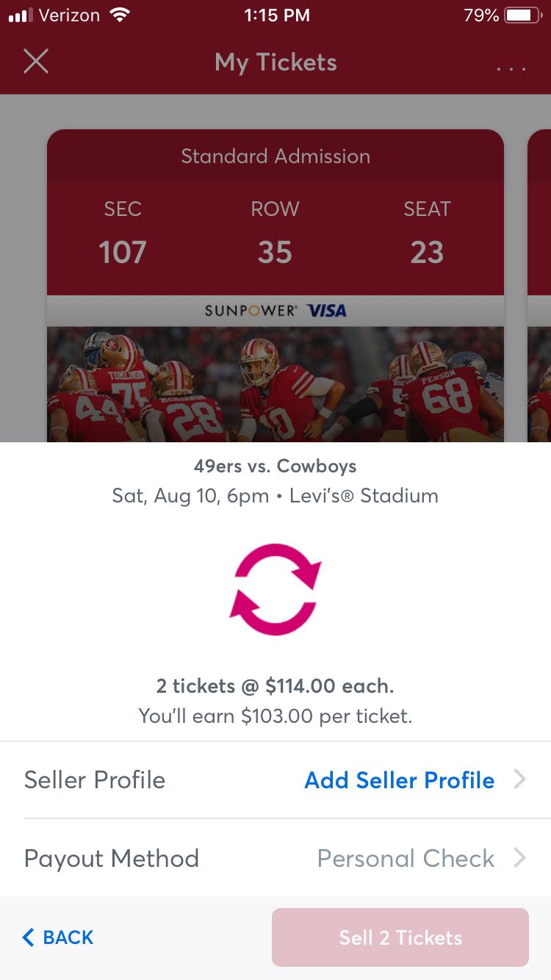Tap the battery indicator icon
The image size is (551, 980).
click(523, 15)
